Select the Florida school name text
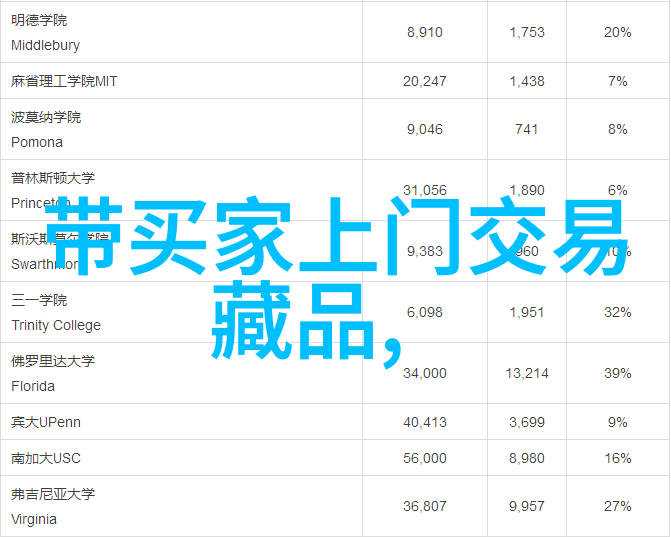The image size is (671, 537). click(x=33, y=386)
